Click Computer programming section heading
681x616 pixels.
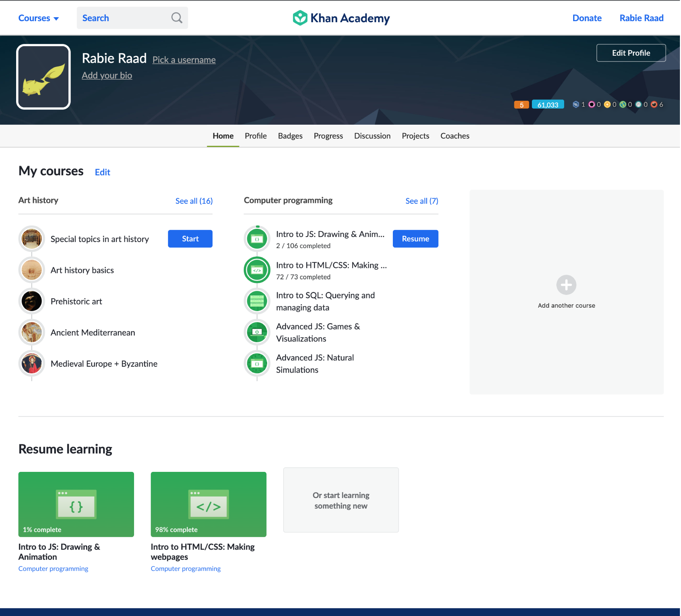pos(288,200)
